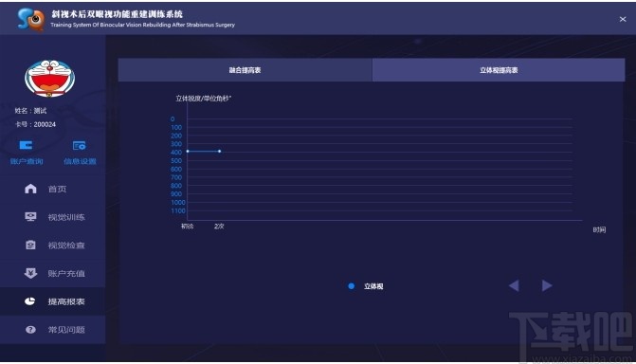Viewport: 636px width, 364px height.
Task: Click the application logo icon in title bar
Action: (31, 19)
